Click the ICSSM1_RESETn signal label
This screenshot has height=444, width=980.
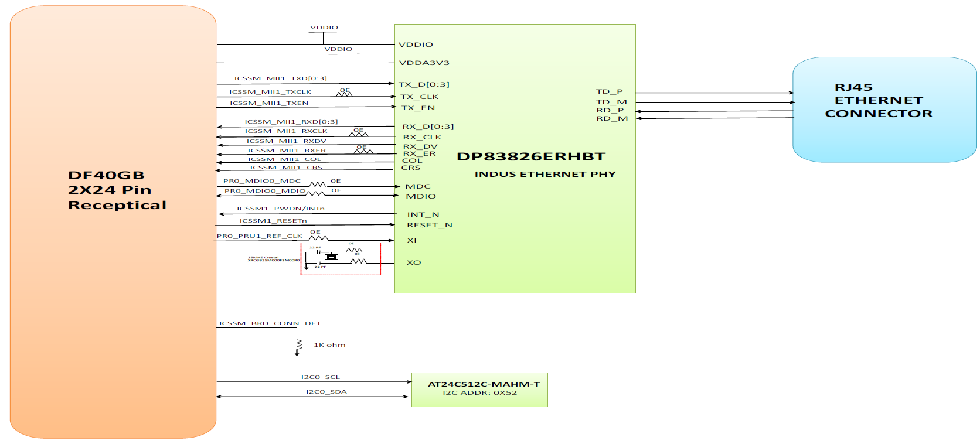(273, 221)
